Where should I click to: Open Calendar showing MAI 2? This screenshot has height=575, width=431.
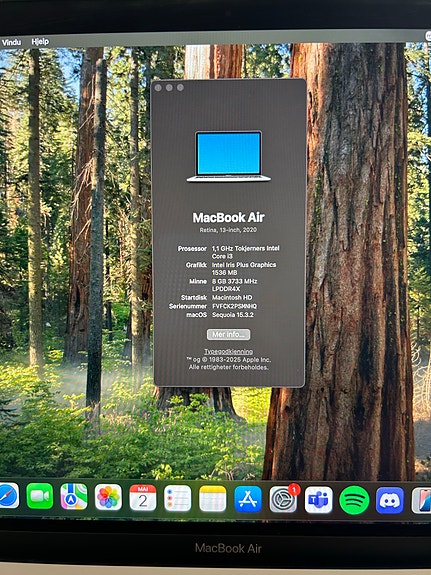point(143,498)
